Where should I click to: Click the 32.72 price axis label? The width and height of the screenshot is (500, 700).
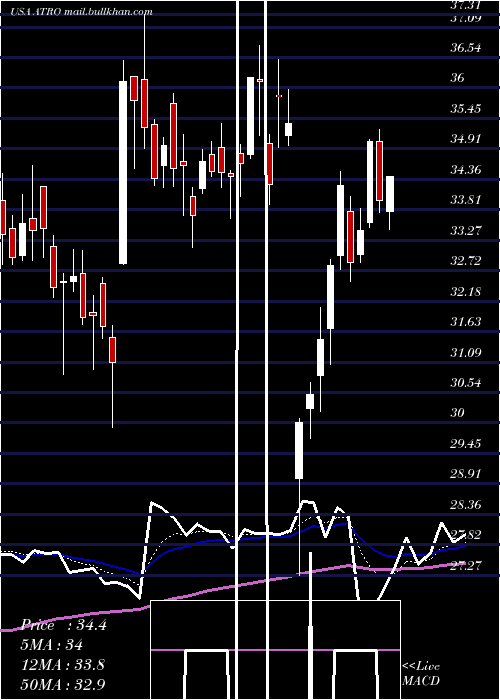pyautogui.click(x=466, y=261)
